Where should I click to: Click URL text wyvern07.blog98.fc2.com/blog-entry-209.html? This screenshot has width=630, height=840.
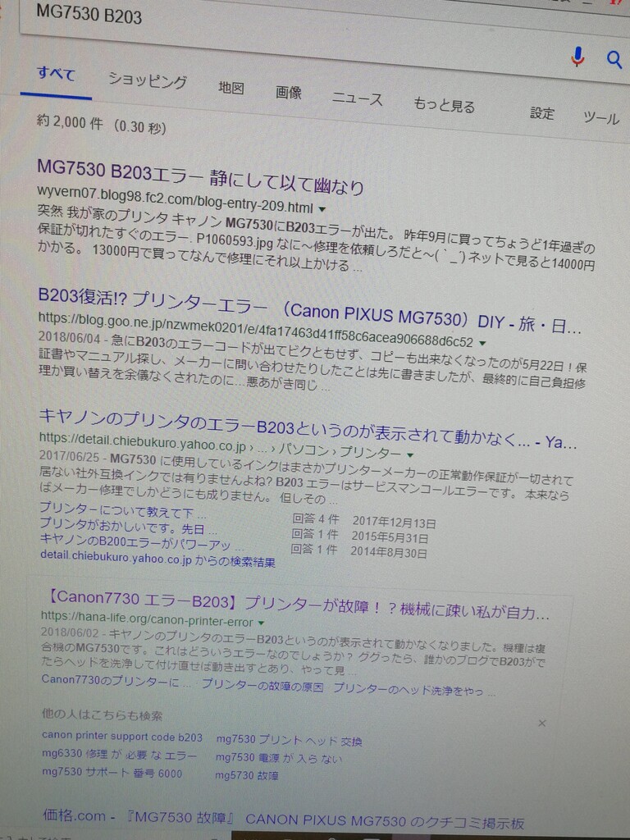click(176, 199)
